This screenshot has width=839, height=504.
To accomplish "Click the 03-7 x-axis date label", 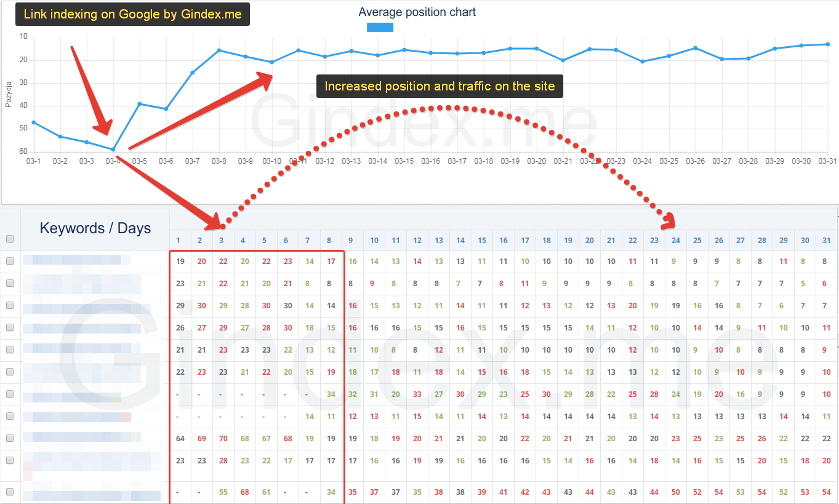I will point(192,161).
